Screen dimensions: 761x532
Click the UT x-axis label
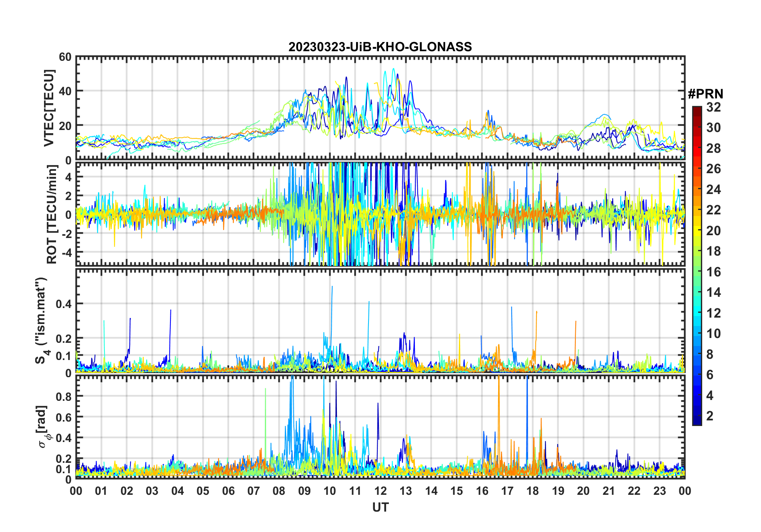pos(380,508)
